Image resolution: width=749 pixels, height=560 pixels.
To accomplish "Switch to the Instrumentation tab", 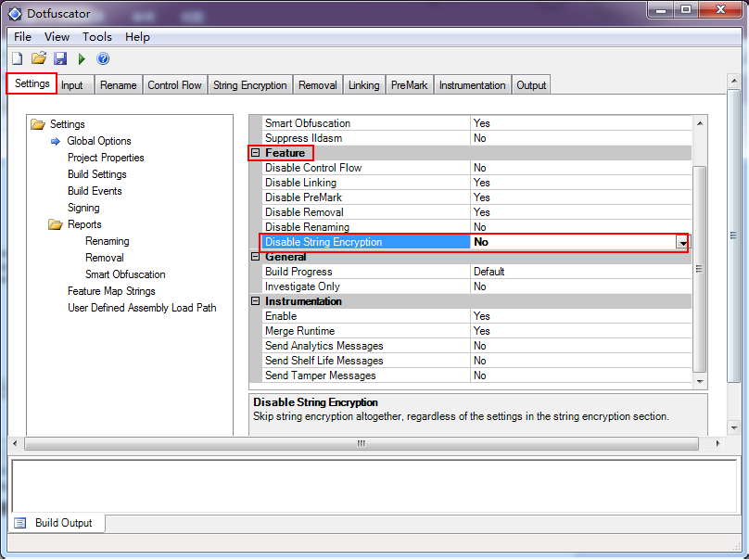I will [x=472, y=85].
